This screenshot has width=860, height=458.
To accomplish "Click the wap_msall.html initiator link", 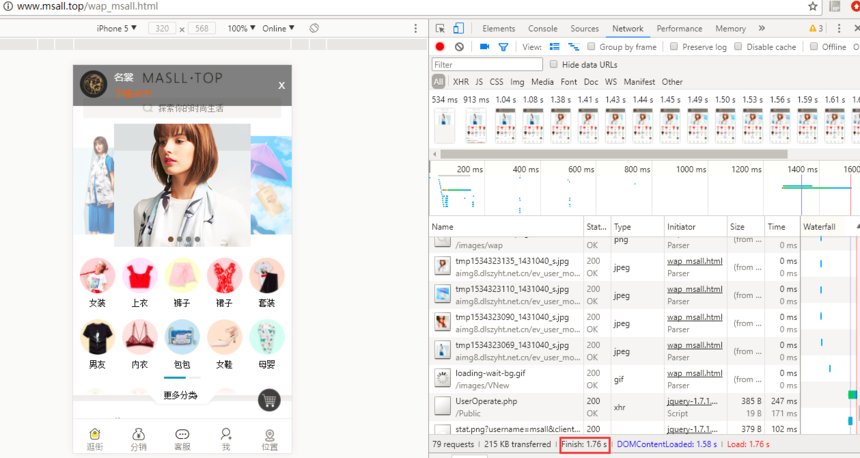I will point(695,262).
